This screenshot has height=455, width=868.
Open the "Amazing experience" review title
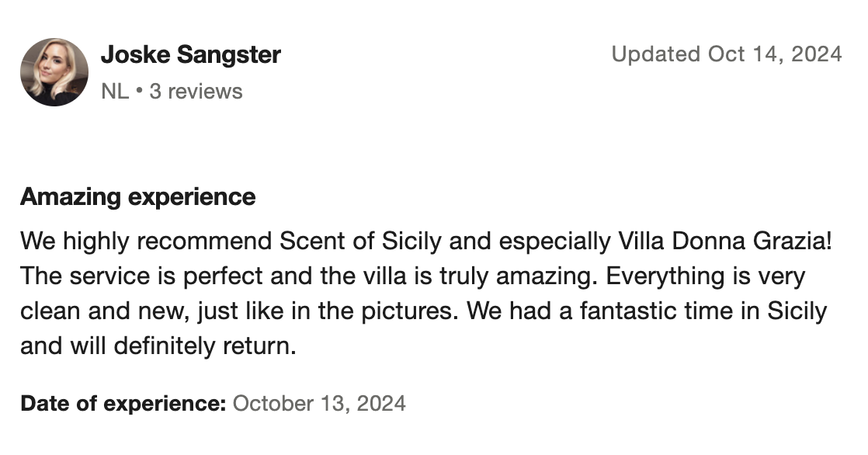click(137, 197)
